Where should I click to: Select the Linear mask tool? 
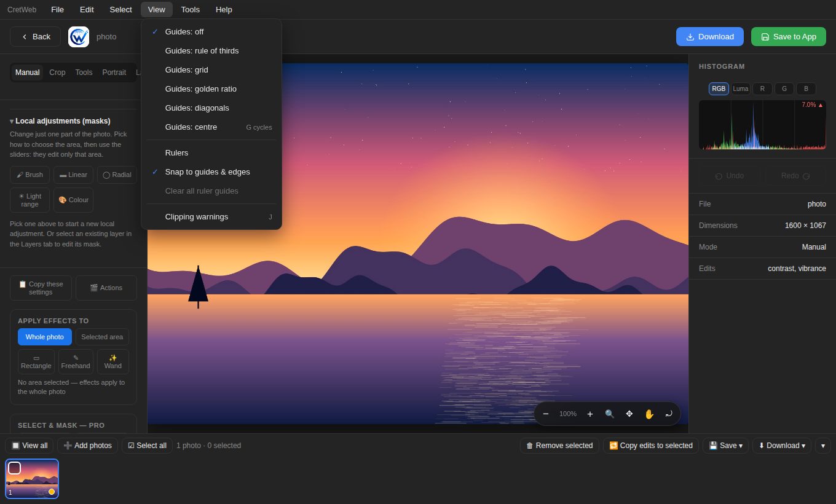[x=73, y=175]
